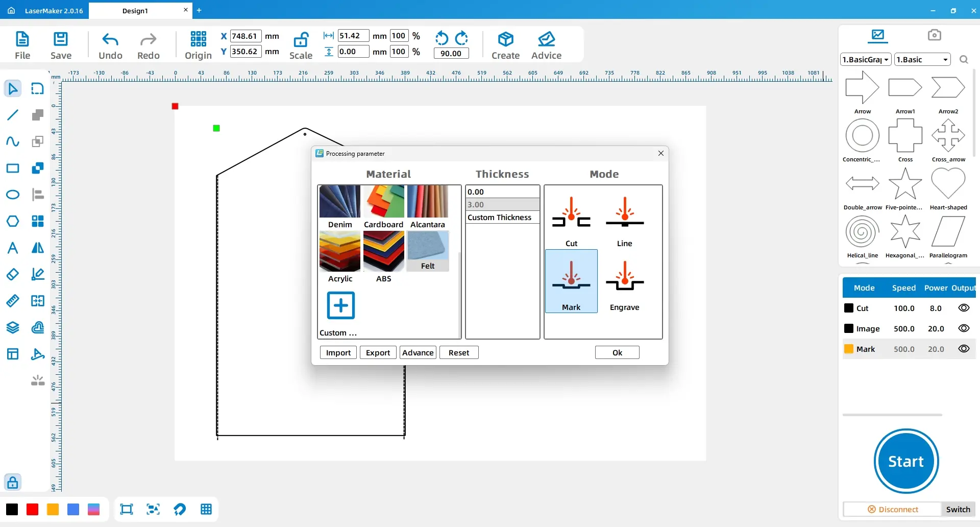
Task: Click the mirror flip tool
Action: (38, 248)
